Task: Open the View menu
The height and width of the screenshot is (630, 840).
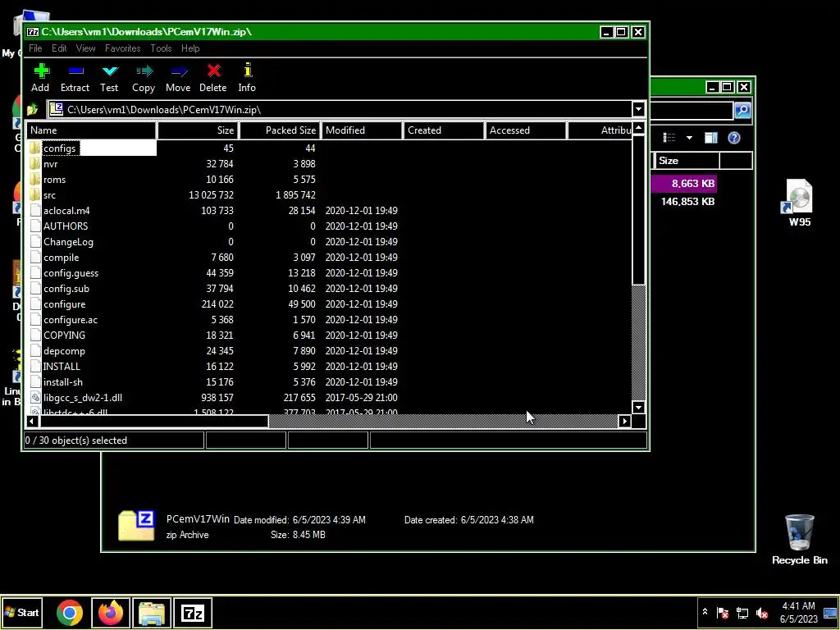Action: point(85,48)
